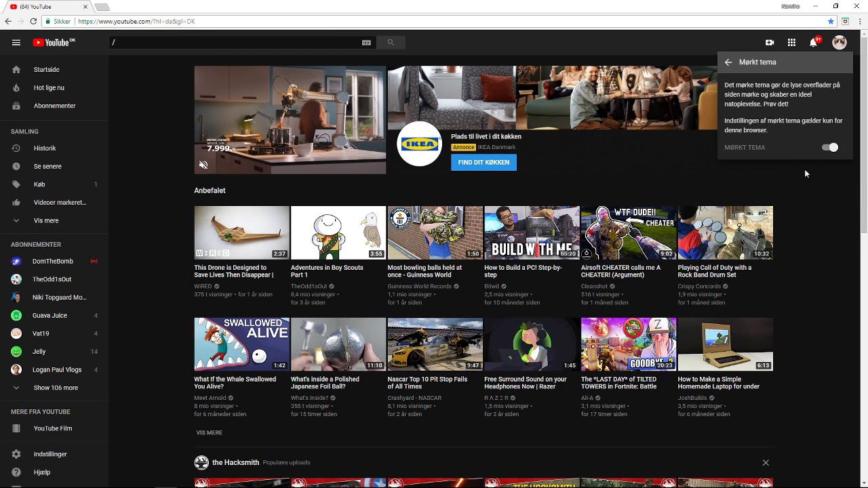Click the IKEA round logo

[x=419, y=144]
